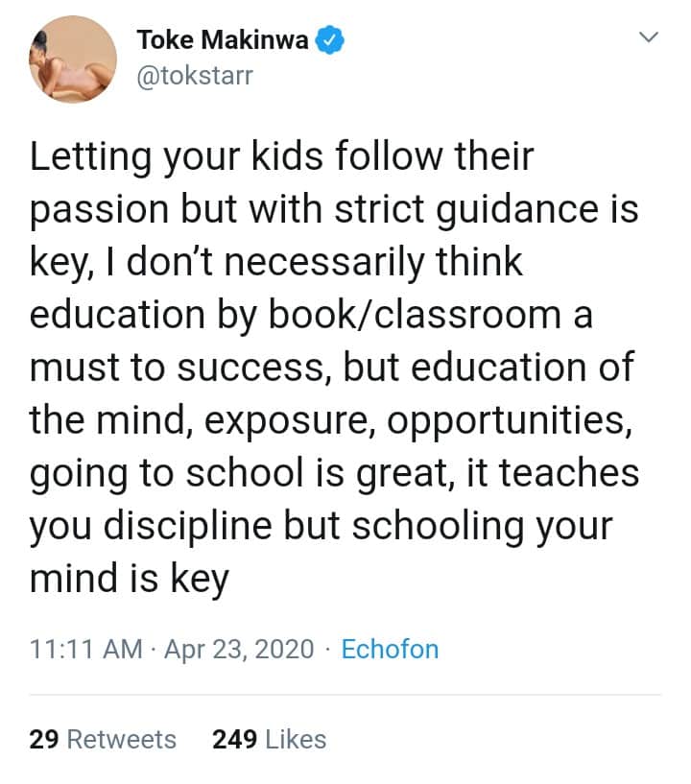Click the number 249 beside Likes
691x784 pixels.
pyautogui.click(x=232, y=740)
